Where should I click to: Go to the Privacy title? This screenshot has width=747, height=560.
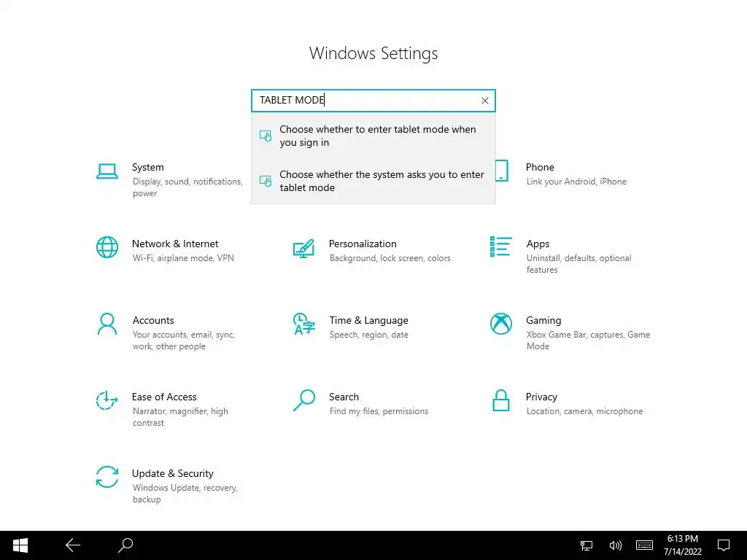click(x=541, y=397)
